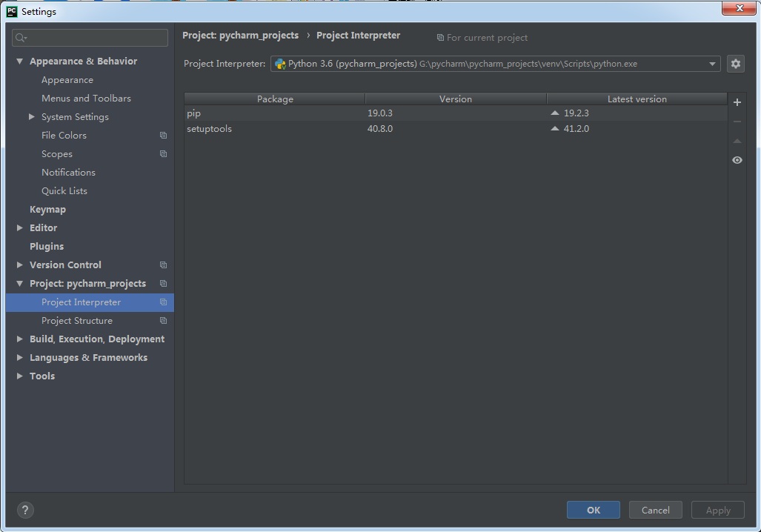Show early releases using the eye icon

737,160
